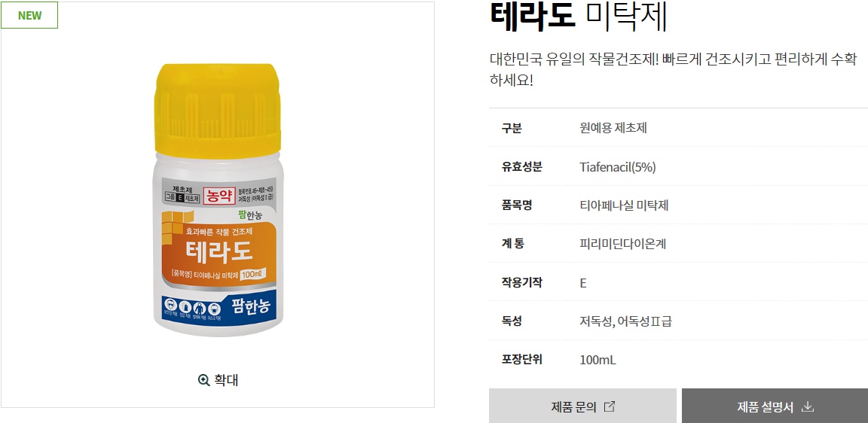Screen dimensions: 868x423
Task: Click the red 농약 label on bottle
Action: (x=218, y=195)
